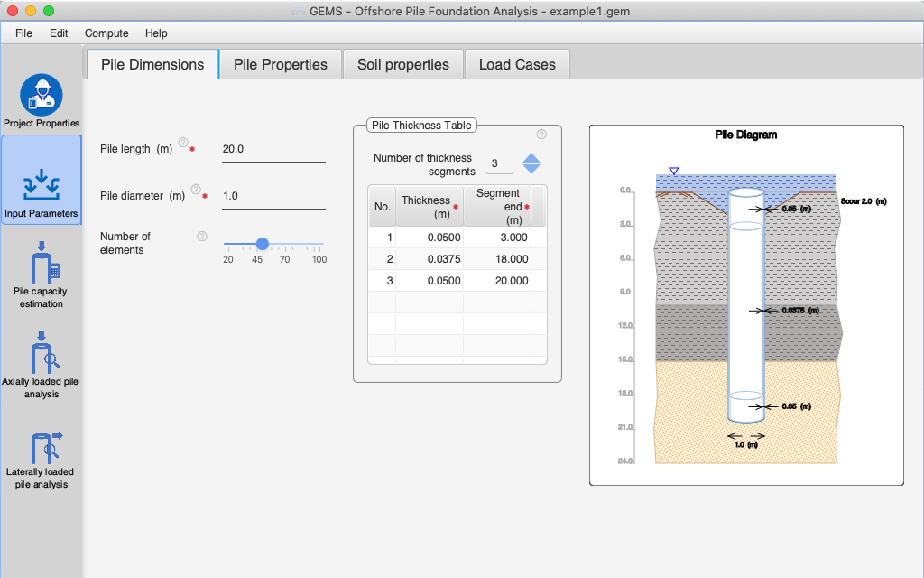Click the Number of elements slider handle
Screen dimensions: 924x578
pyautogui.click(x=262, y=244)
